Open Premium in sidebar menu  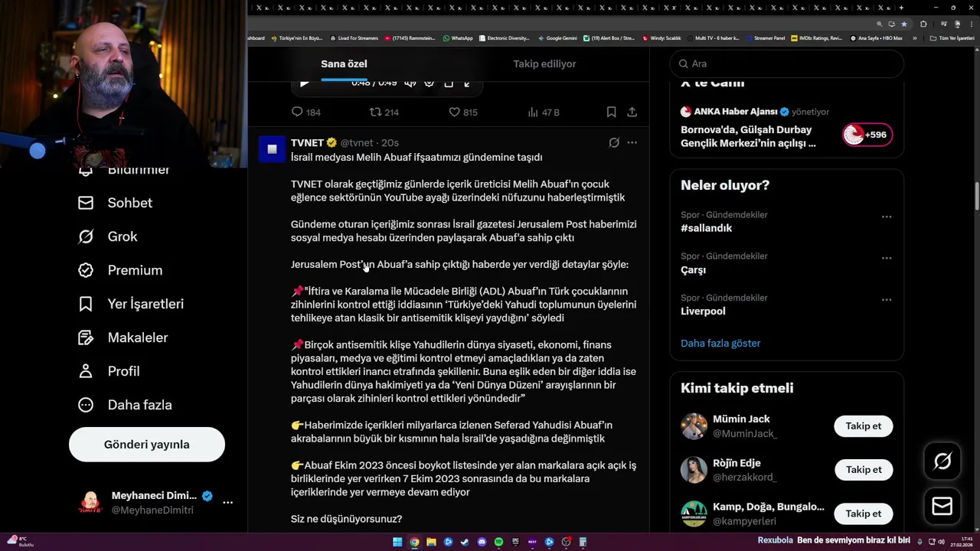click(x=120, y=270)
